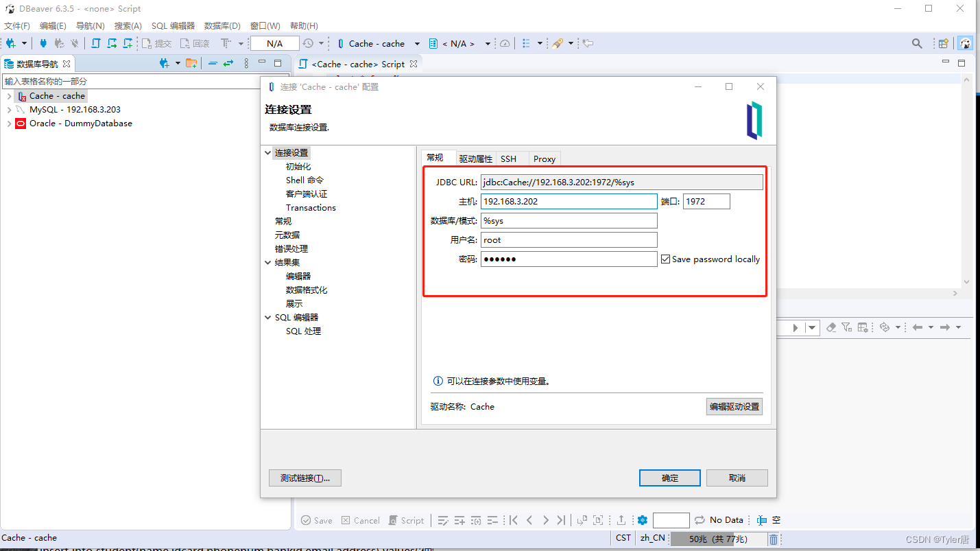The height and width of the screenshot is (551, 980).
Task: Open the SQL 编辑器 menu
Action: (x=173, y=25)
